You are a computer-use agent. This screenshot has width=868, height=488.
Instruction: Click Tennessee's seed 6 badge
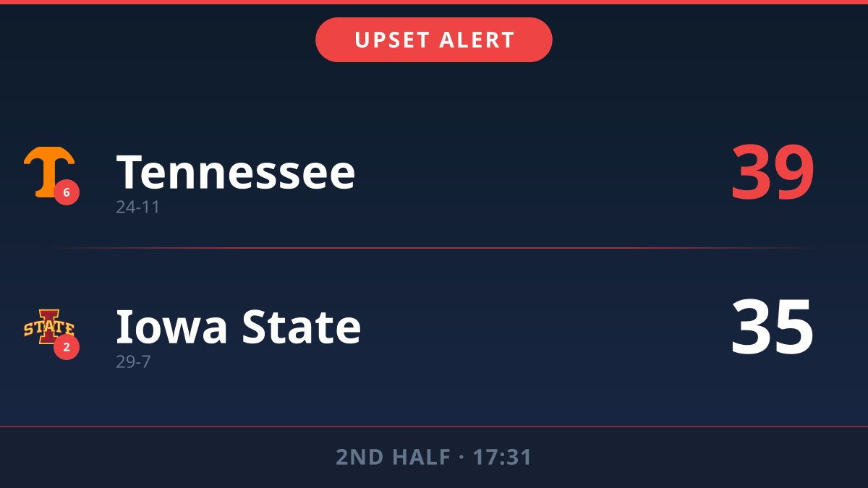pos(67,192)
